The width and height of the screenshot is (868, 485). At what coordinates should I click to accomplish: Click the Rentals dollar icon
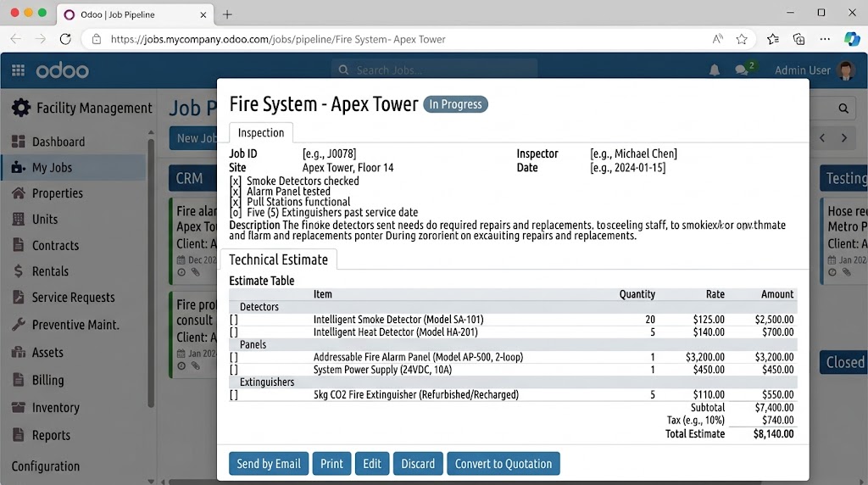(19, 270)
